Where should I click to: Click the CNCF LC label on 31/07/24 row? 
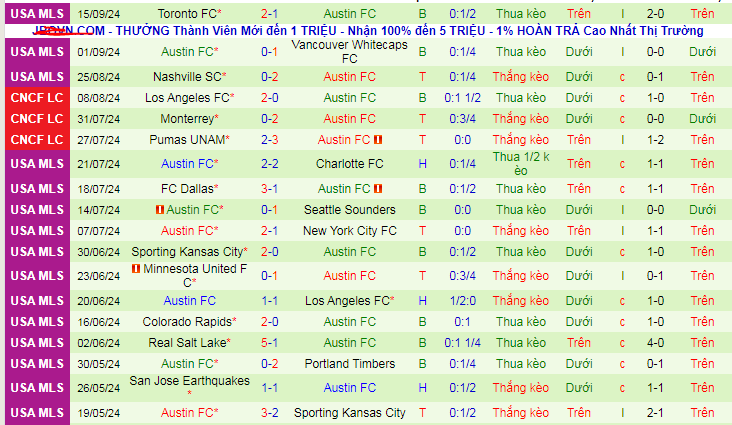click(x=36, y=118)
